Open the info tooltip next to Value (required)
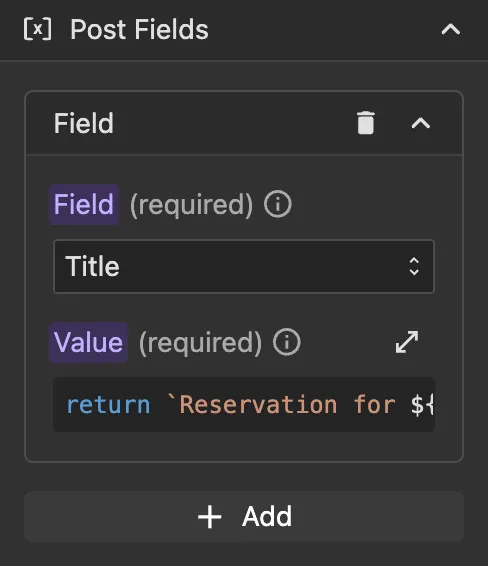 point(287,342)
